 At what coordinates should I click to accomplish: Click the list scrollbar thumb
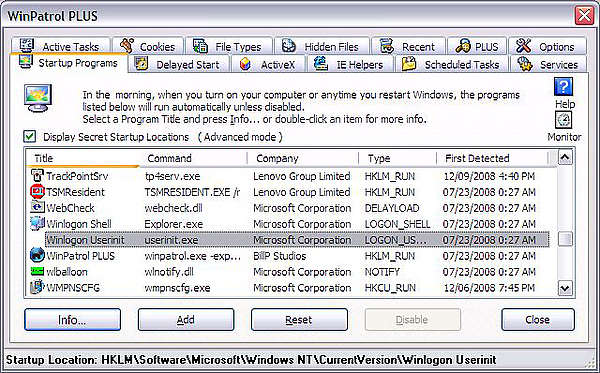coord(565,239)
